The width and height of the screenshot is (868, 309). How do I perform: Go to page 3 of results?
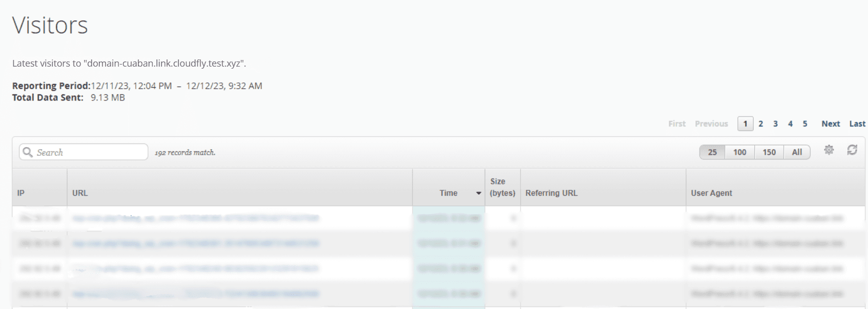[x=776, y=123]
